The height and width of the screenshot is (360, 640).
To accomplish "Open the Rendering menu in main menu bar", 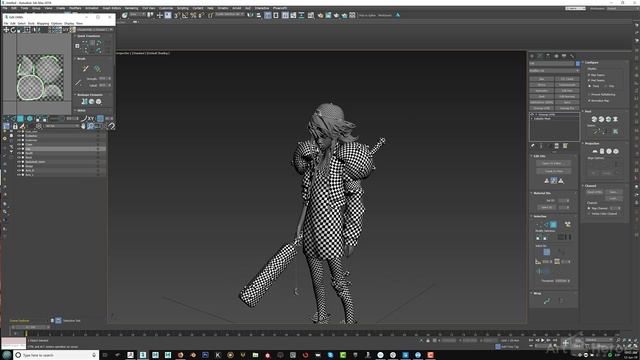I will [x=131, y=8].
